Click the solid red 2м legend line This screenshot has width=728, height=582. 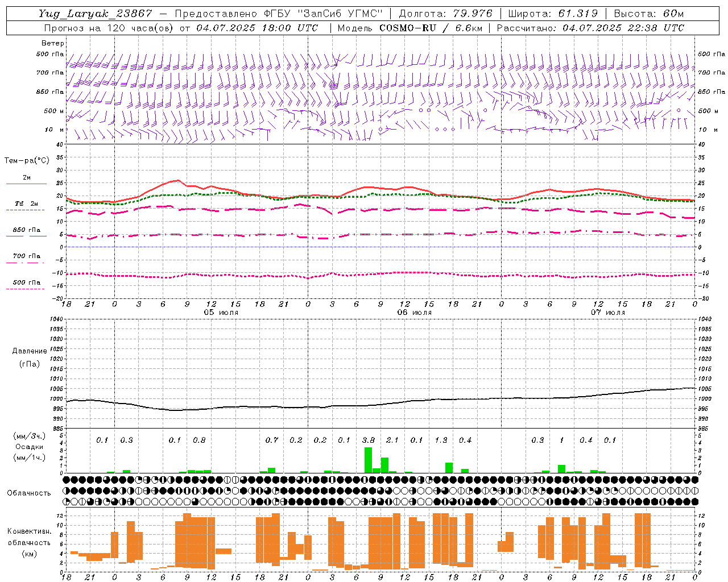click(26, 184)
